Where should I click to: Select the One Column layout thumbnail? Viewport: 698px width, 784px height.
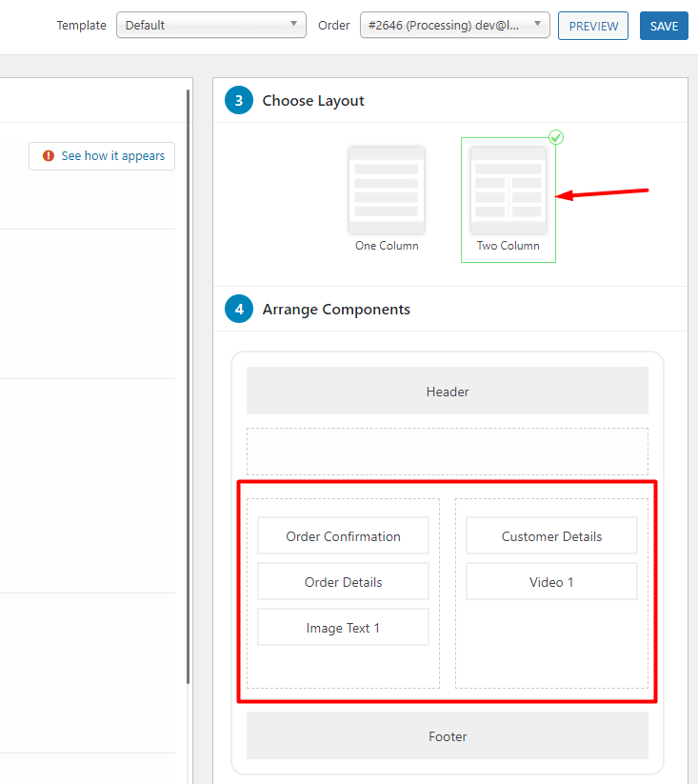point(387,191)
